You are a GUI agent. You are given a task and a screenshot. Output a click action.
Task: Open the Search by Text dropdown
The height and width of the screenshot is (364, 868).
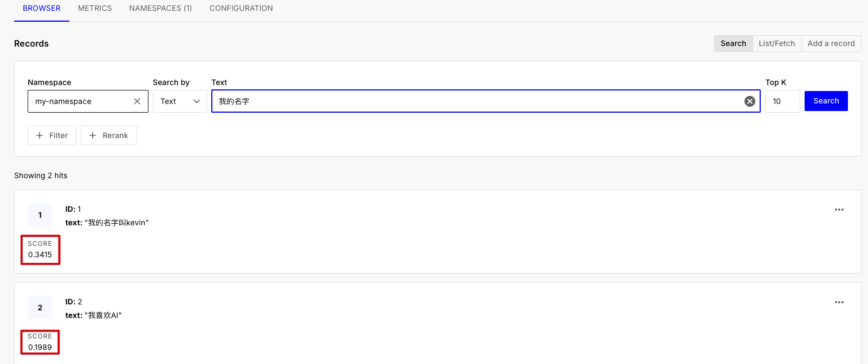click(x=179, y=101)
